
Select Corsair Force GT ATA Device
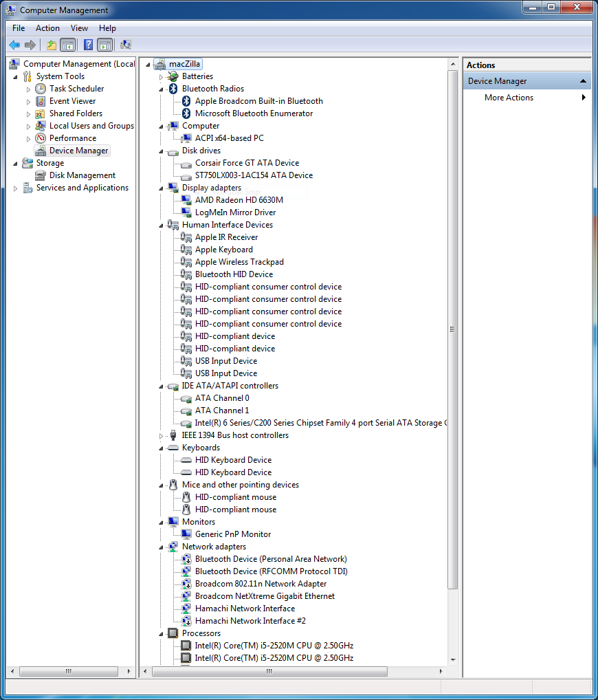pos(247,163)
